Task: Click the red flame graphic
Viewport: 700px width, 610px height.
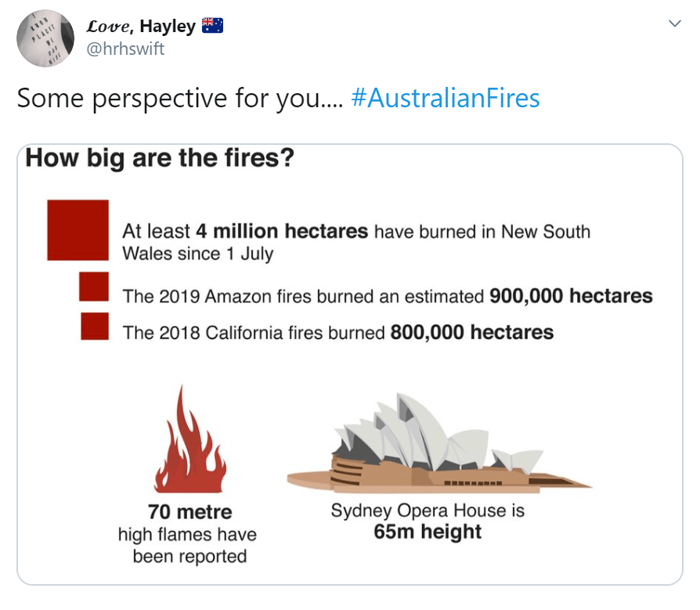Action: pos(189,440)
